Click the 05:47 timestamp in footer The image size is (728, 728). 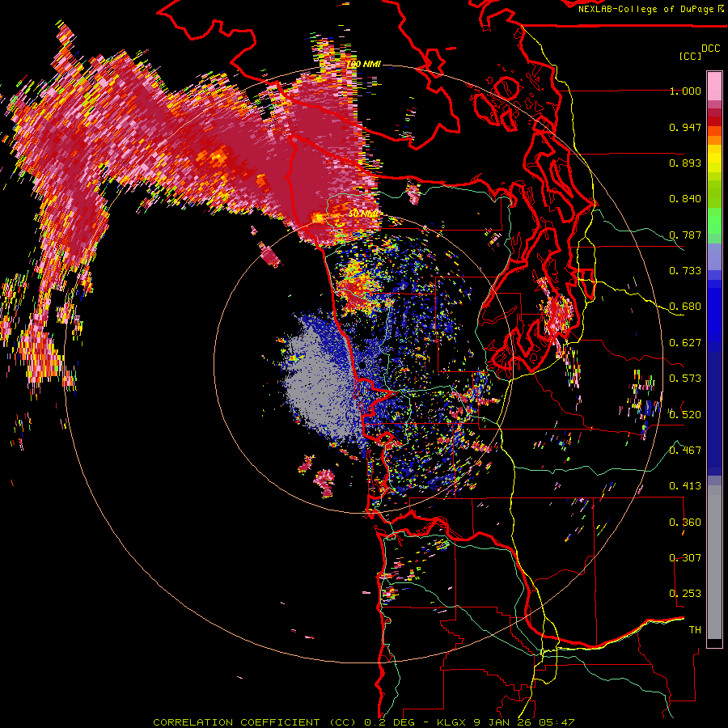(x=557, y=722)
